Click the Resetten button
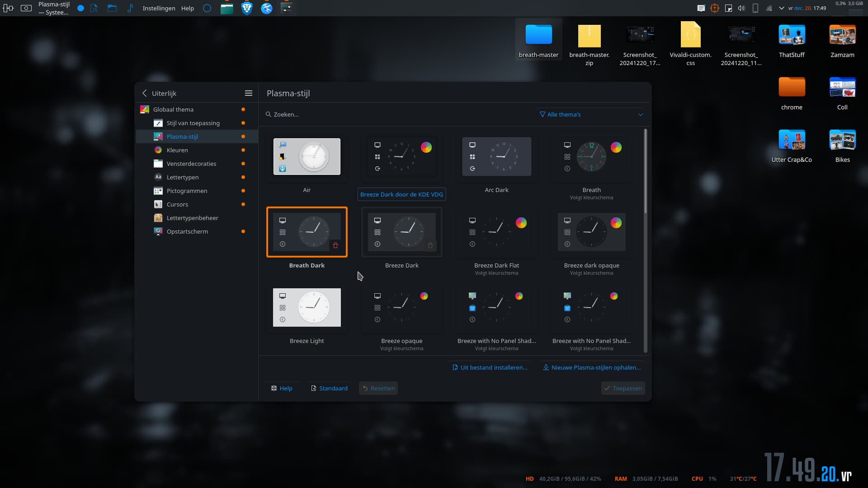 pyautogui.click(x=378, y=388)
